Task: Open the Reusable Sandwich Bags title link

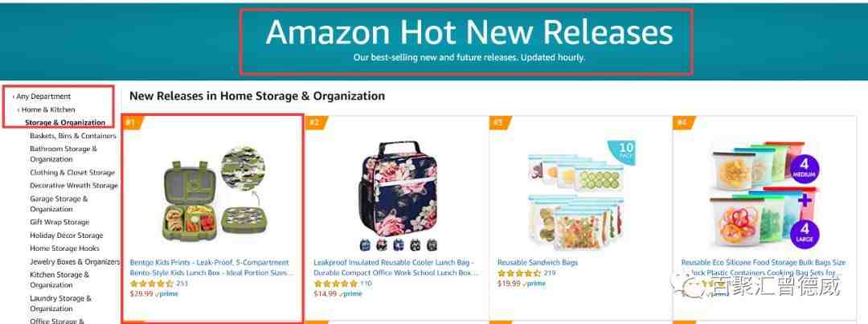Action: (538, 263)
